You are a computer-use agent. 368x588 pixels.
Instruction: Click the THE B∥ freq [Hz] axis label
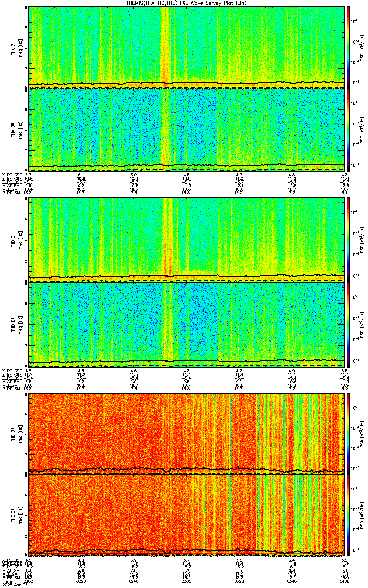(x=20, y=516)
